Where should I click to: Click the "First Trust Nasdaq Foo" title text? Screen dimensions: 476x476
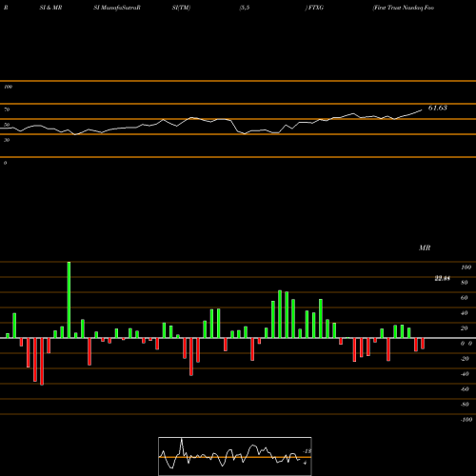[404, 8]
